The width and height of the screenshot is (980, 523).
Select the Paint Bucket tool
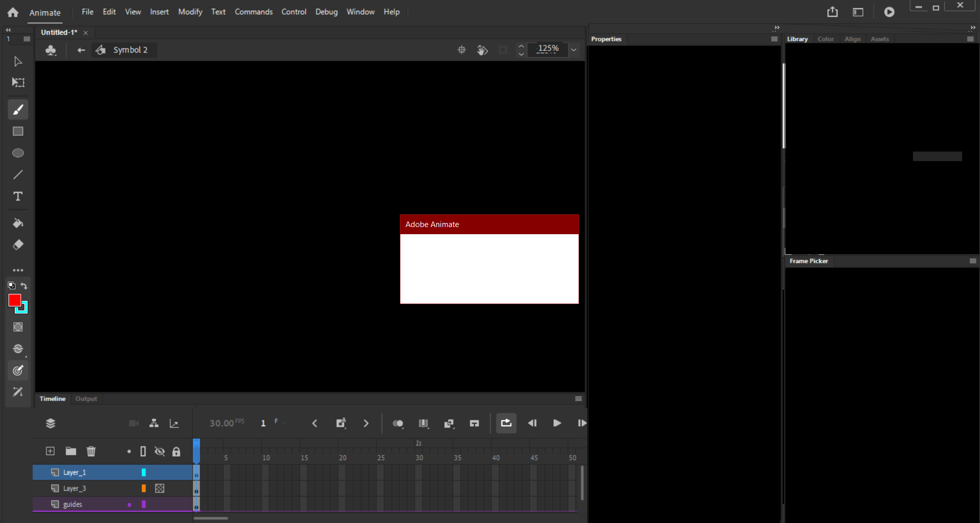coord(18,223)
